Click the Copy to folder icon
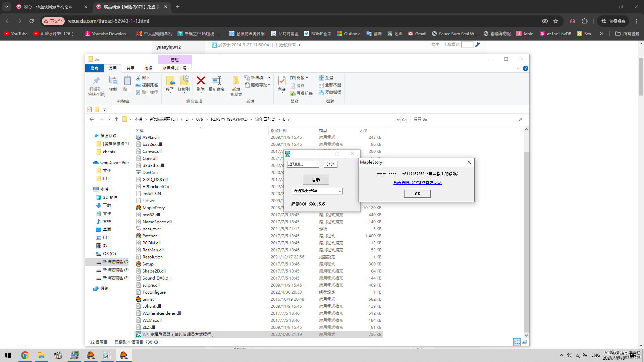 tap(184, 81)
